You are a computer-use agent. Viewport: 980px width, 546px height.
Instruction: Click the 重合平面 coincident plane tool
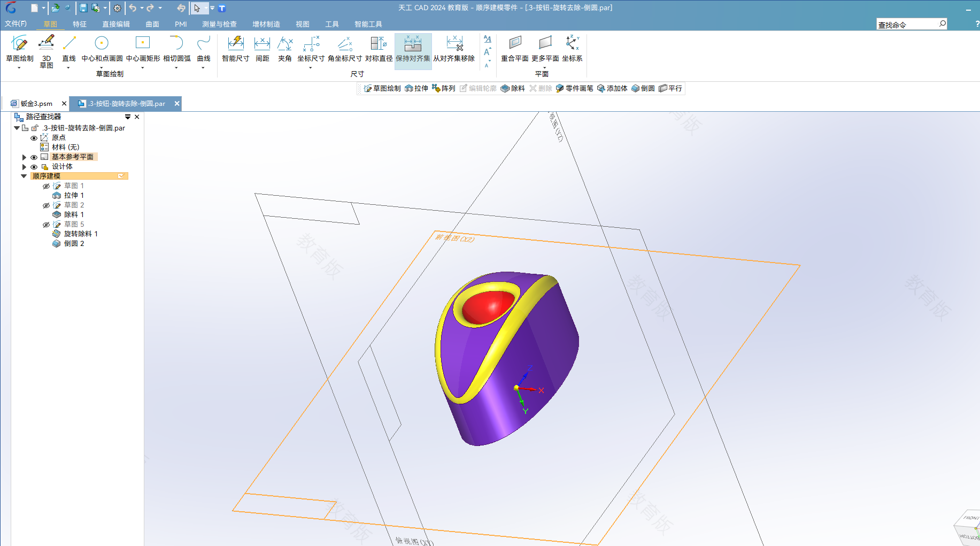tap(515, 49)
